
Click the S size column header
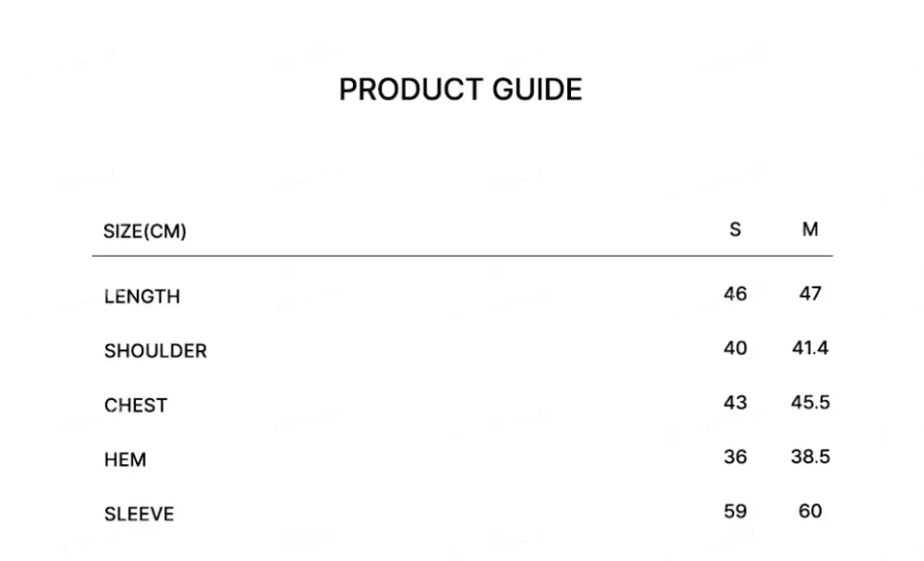[x=736, y=229]
